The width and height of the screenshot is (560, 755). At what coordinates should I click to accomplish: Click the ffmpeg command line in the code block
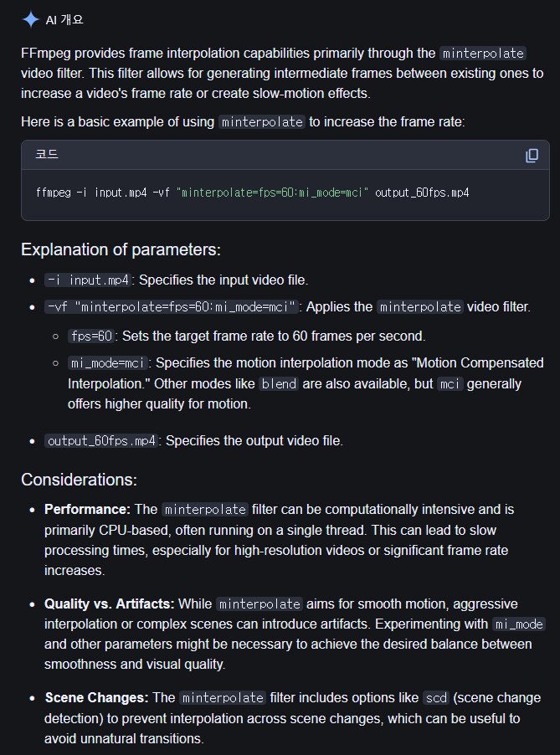(x=252, y=193)
